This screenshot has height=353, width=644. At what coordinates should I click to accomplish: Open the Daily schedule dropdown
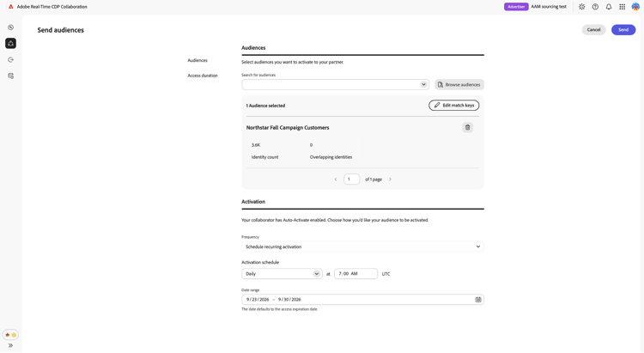[x=282, y=274]
